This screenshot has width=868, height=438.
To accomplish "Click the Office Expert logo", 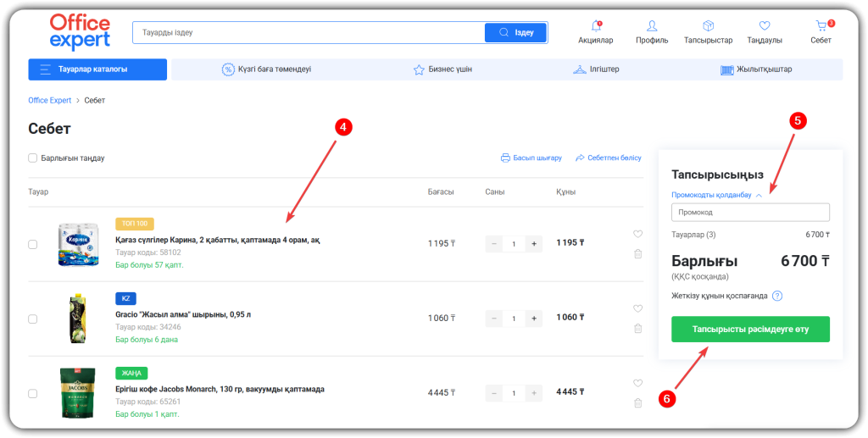I will [80, 32].
